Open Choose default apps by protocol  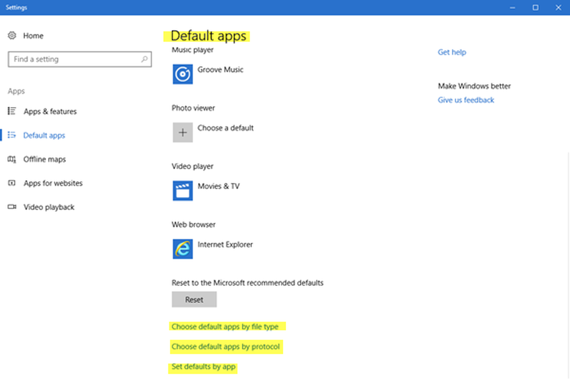tap(226, 346)
